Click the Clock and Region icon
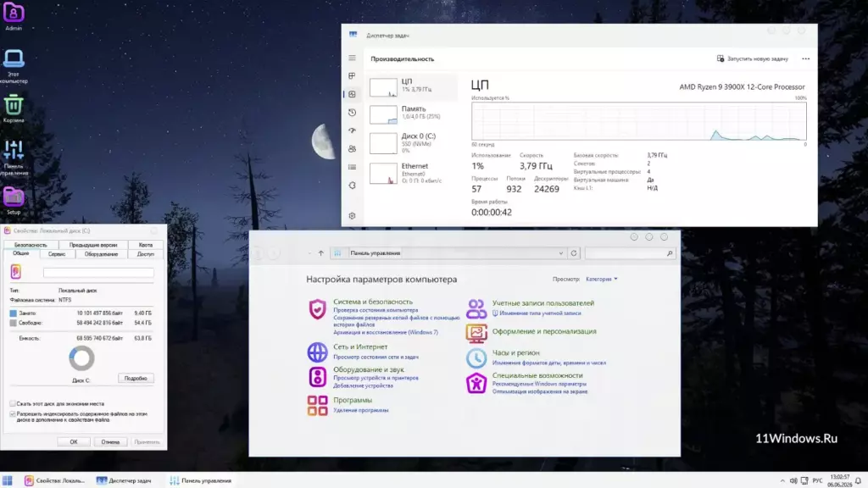Image resolution: width=868 pixels, height=488 pixels. pos(476,358)
